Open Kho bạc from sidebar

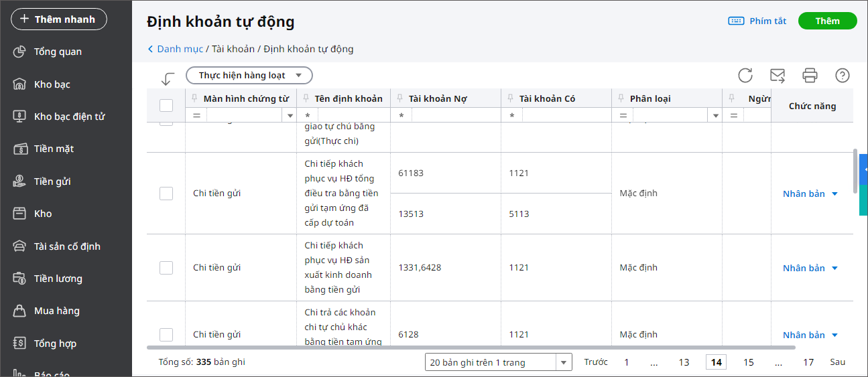click(x=52, y=84)
